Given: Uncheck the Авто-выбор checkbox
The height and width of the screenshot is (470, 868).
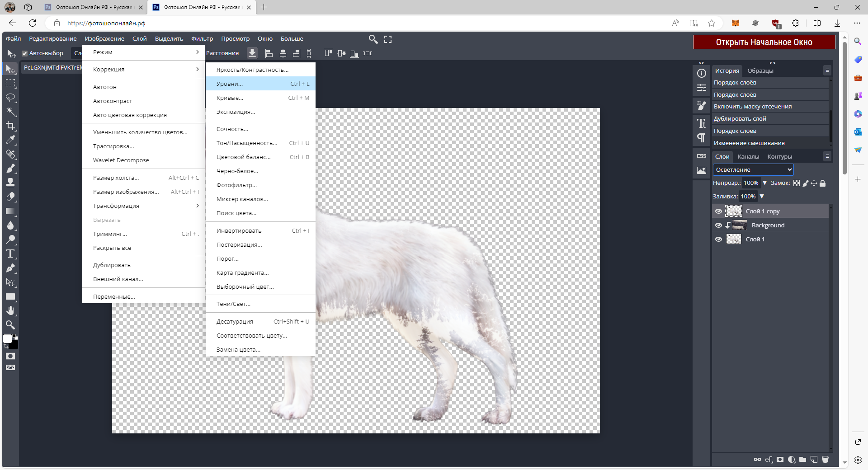Looking at the screenshot, I should (x=25, y=53).
